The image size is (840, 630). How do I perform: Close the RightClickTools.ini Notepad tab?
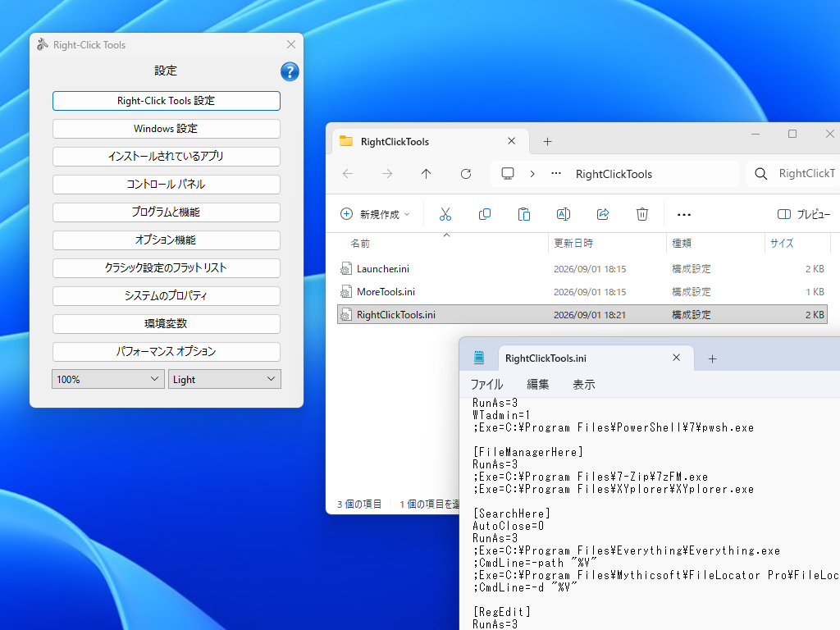coord(677,358)
